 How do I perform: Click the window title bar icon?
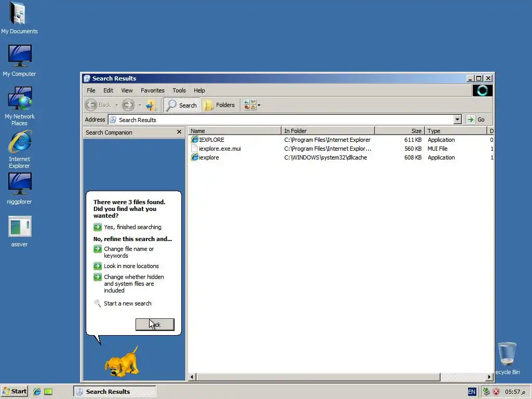(x=87, y=78)
